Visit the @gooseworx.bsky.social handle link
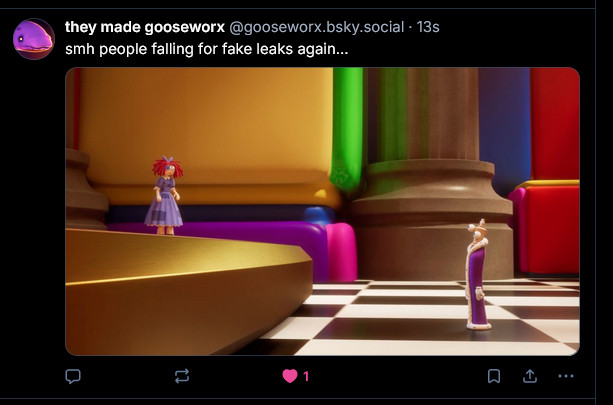613x405 pixels. pyautogui.click(x=316, y=27)
